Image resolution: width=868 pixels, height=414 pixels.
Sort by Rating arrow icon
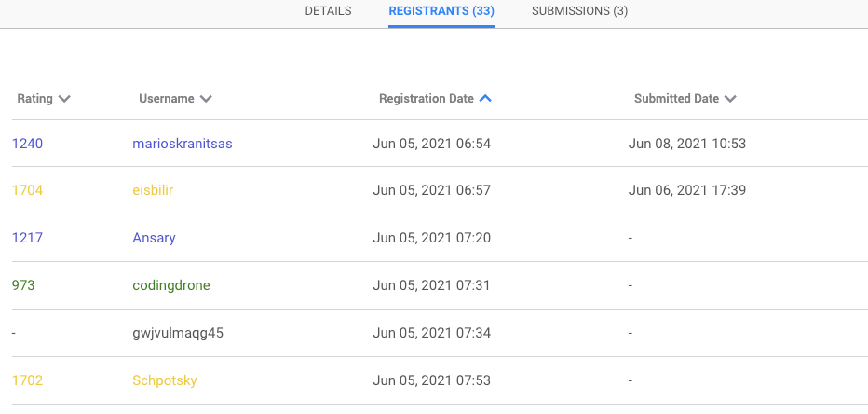tap(64, 99)
